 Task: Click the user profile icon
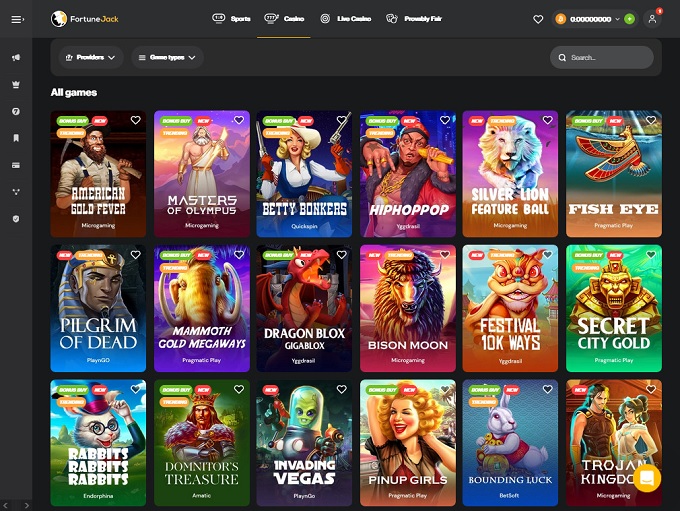[x=653, y=19]
